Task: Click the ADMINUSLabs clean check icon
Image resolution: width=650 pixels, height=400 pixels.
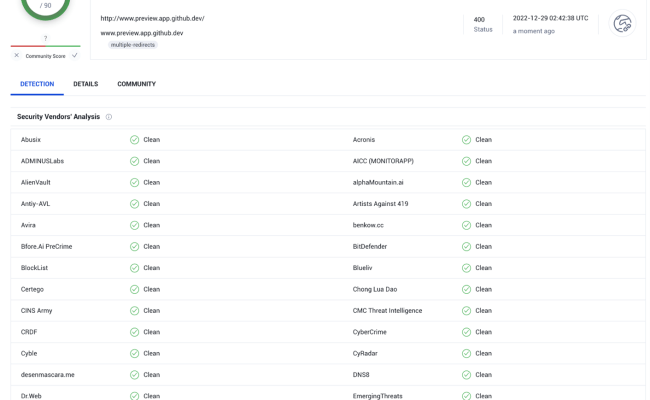Action: pos(134,161)
